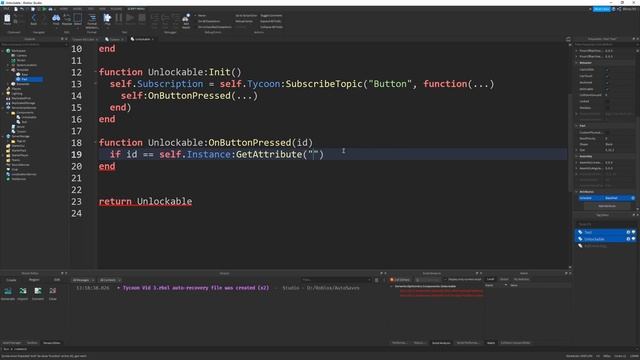Toggle the Locked property checkbox
The width and height of the screenshot is (640, 360).
(x=607, y=101)
